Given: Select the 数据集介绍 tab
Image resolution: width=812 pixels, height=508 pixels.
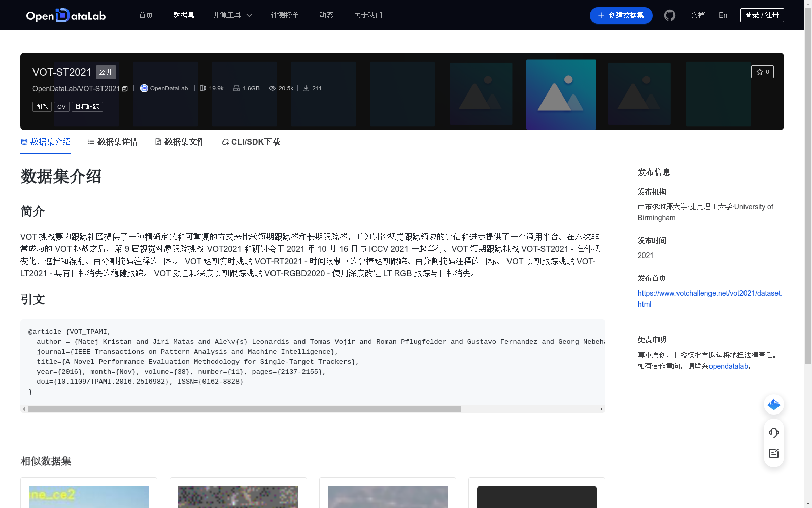Looking at the screenshot, I should tap(46, 142).
